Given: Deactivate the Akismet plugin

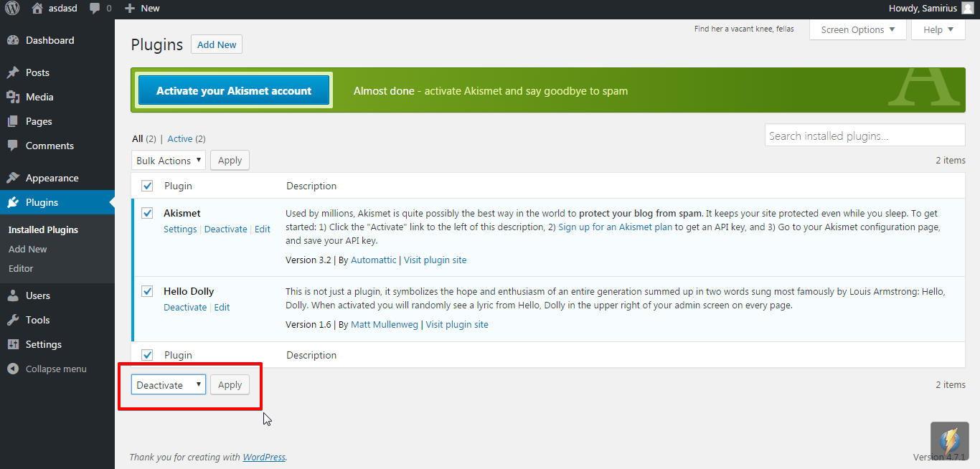Looking at the screenshot, I should click(226, 229).
